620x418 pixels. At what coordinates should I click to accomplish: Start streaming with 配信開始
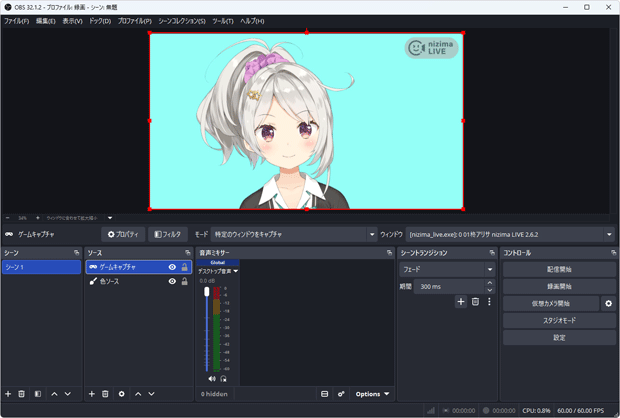coord(559,269)
